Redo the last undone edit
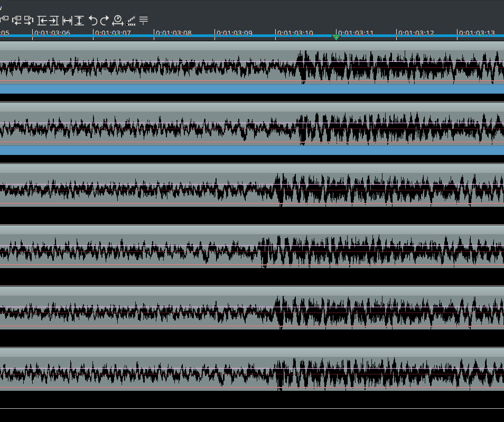Viewport: 504px width, 422px height. coord(105,21)
